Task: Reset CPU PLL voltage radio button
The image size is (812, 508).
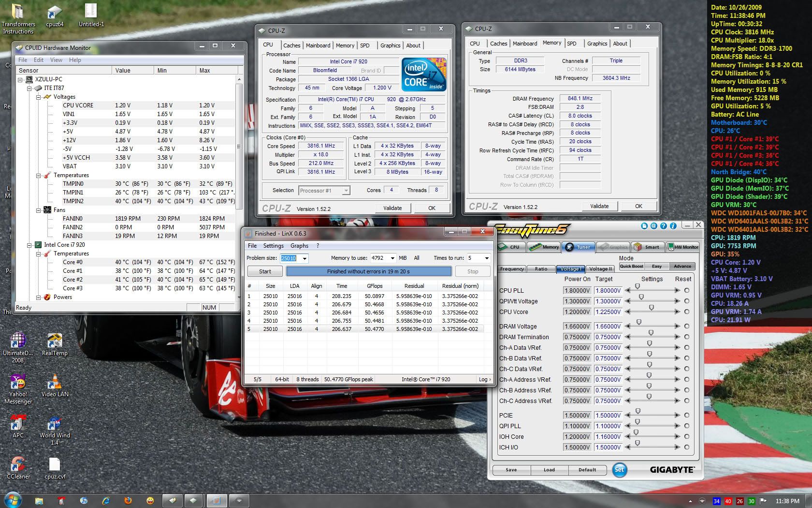Action: (x=687, y=290)
